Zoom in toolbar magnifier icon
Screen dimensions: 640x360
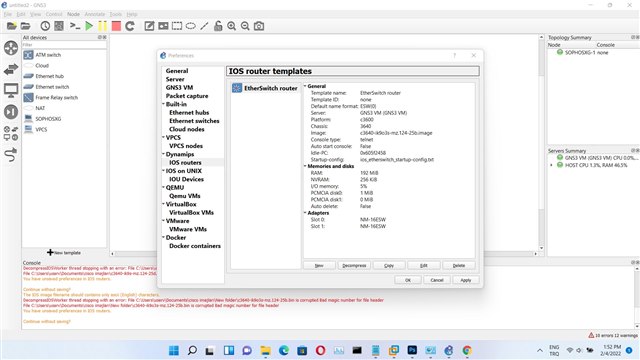231,26
